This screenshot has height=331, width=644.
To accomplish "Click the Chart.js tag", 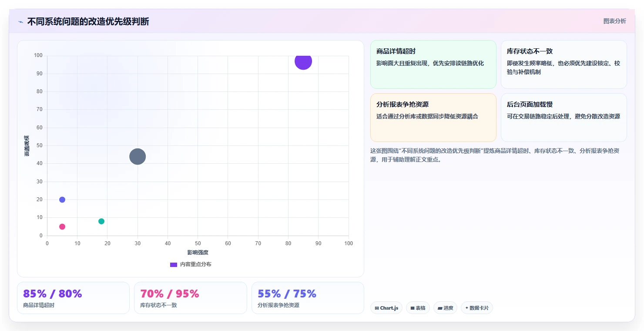I will click(x=386, y=308).
